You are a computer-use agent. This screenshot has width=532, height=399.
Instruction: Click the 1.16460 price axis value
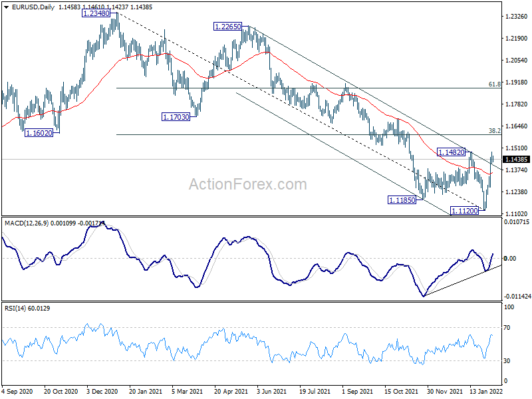pos(517,126)
